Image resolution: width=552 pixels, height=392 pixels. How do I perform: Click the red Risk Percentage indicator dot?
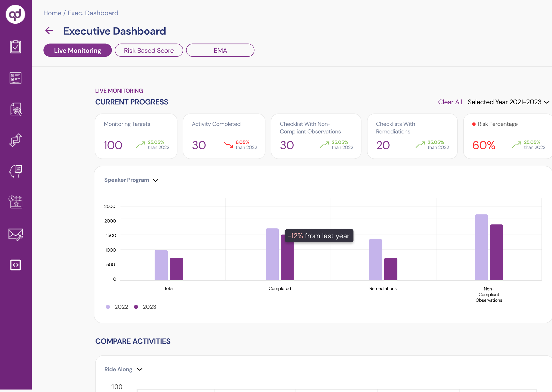coord(474,124)
